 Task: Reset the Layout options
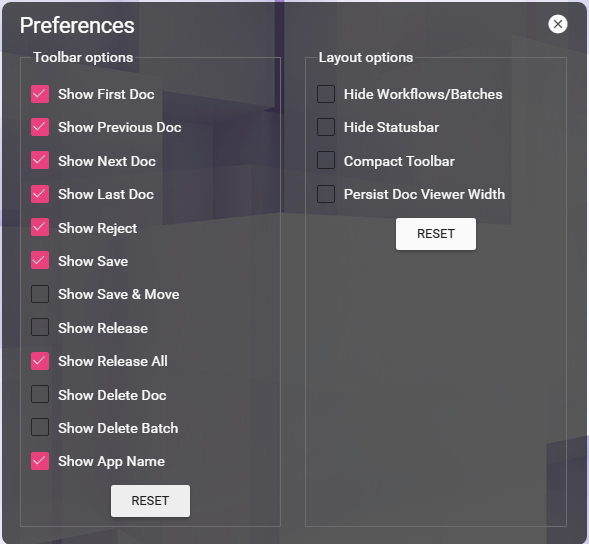point(436,234)
